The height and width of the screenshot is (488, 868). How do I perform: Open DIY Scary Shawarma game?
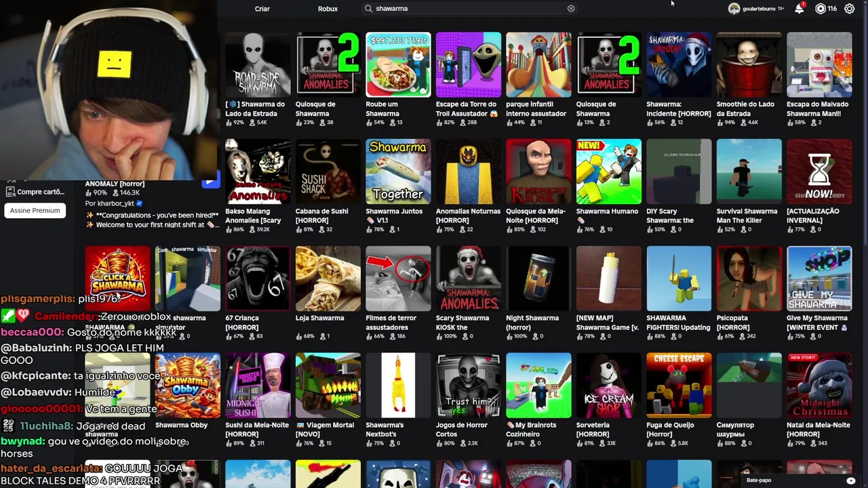coord(679,171)
